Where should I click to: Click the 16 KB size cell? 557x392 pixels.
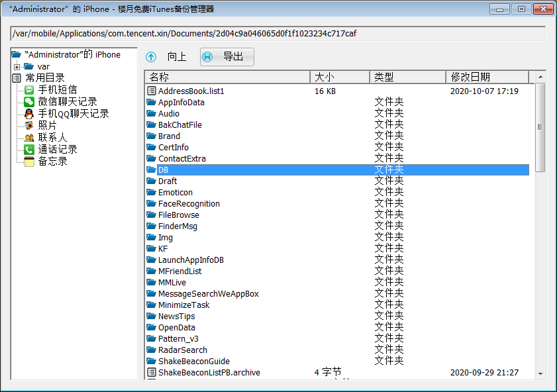point(325,91)
